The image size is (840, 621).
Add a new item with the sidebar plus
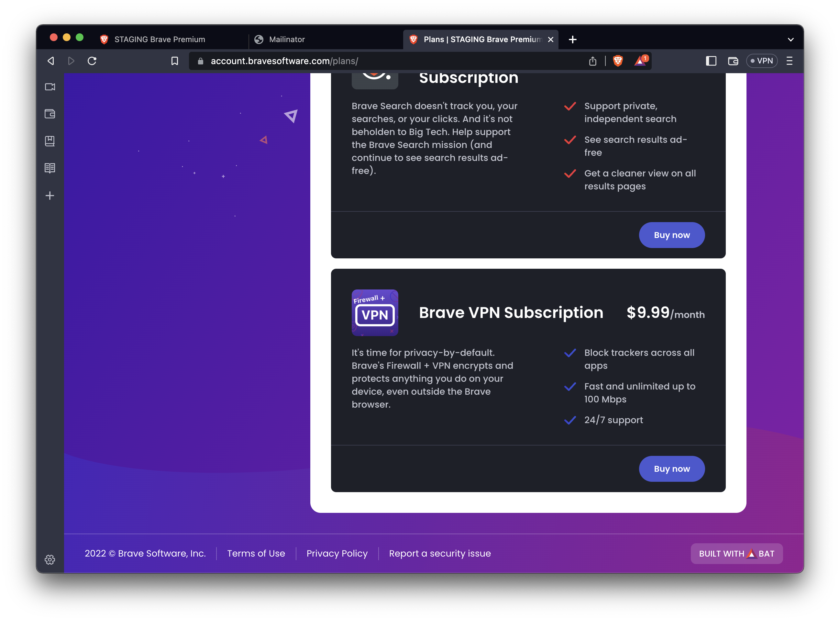[x=50, y=195]
